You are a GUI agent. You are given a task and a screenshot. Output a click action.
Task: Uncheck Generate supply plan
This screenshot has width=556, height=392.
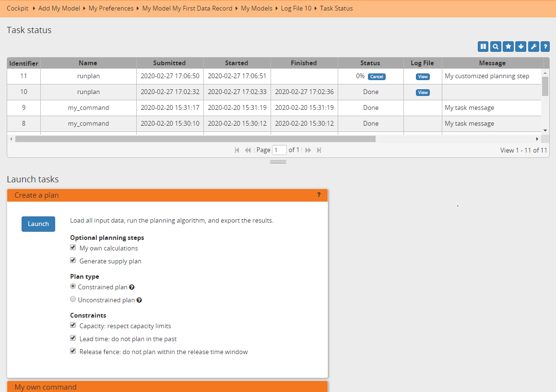click(x=73, y=260)
